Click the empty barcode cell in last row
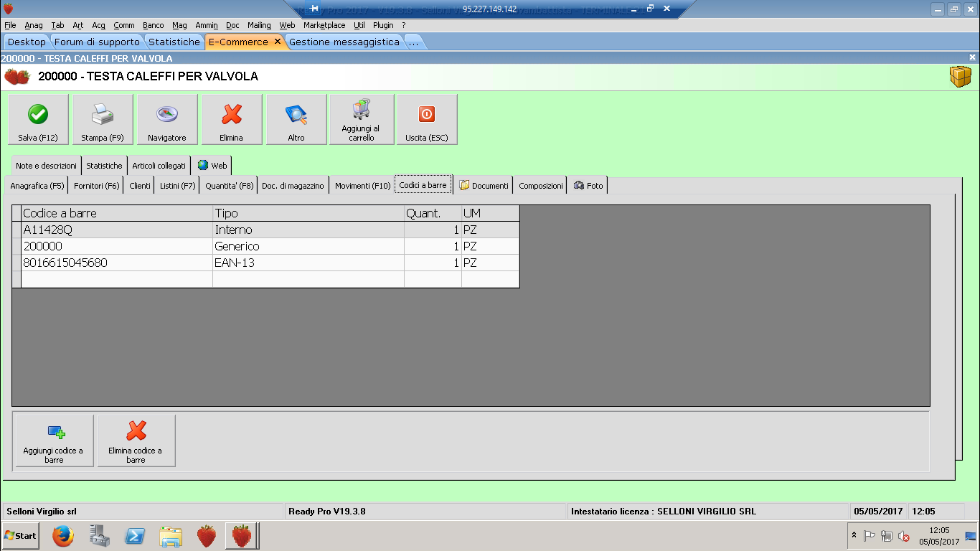 [x=117, y=280]
